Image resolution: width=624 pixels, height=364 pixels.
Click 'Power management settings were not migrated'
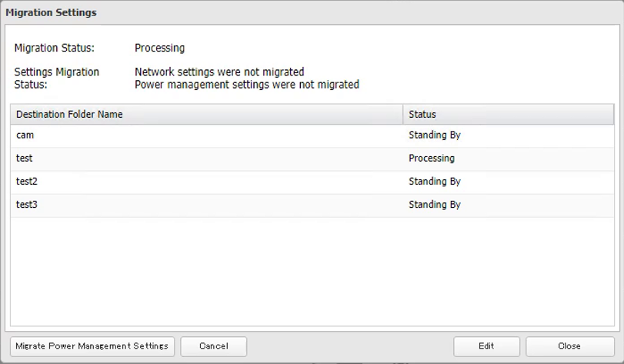pyautogui.click(x=246, y=85)
